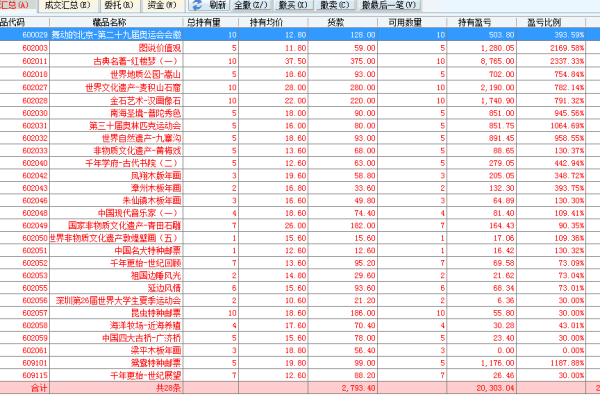Open the 委托(B) tab

[119, 5]
